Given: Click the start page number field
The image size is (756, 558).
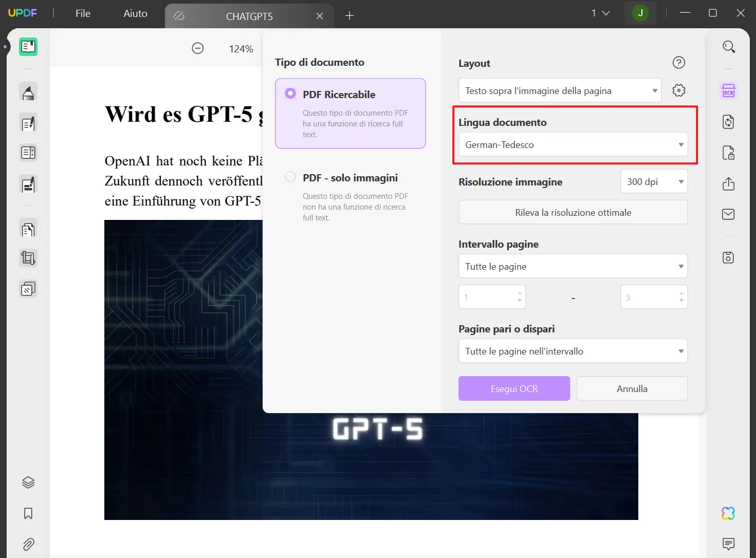Looking at the screenshot, I should [492, 297].
